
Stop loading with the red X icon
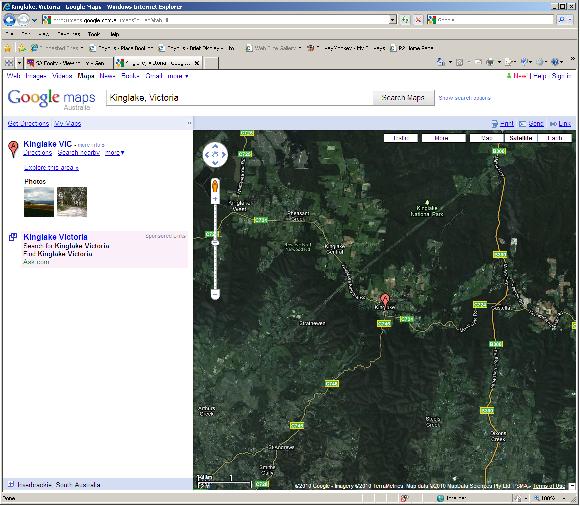pyautogui.click(x=418, y=20)
